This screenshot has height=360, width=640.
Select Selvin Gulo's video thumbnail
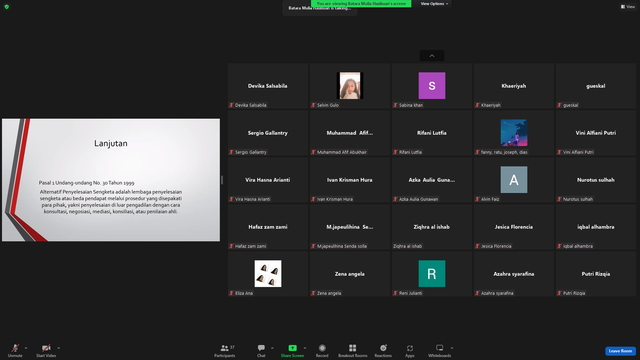click(x=350, y=86)
